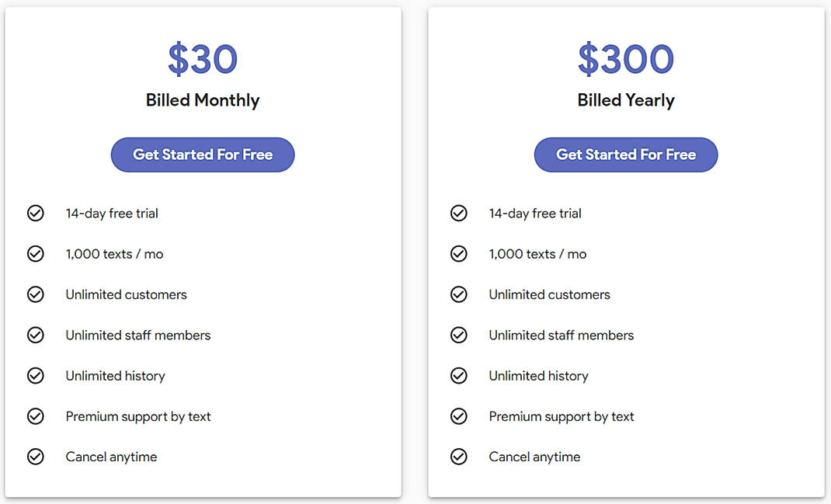Click the checkmark next to 1,000 texts / mo on monthly plan
831x504 pixels.
[36, 253]
